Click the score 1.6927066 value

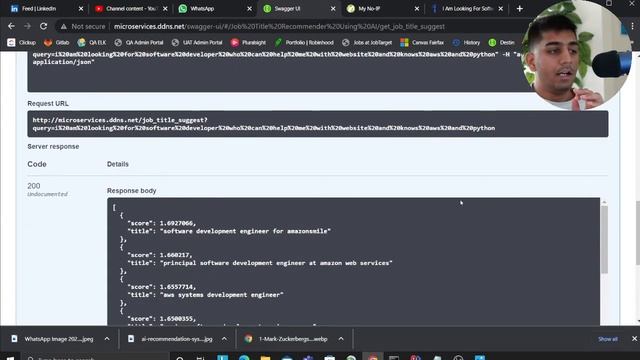click(177, 223)
